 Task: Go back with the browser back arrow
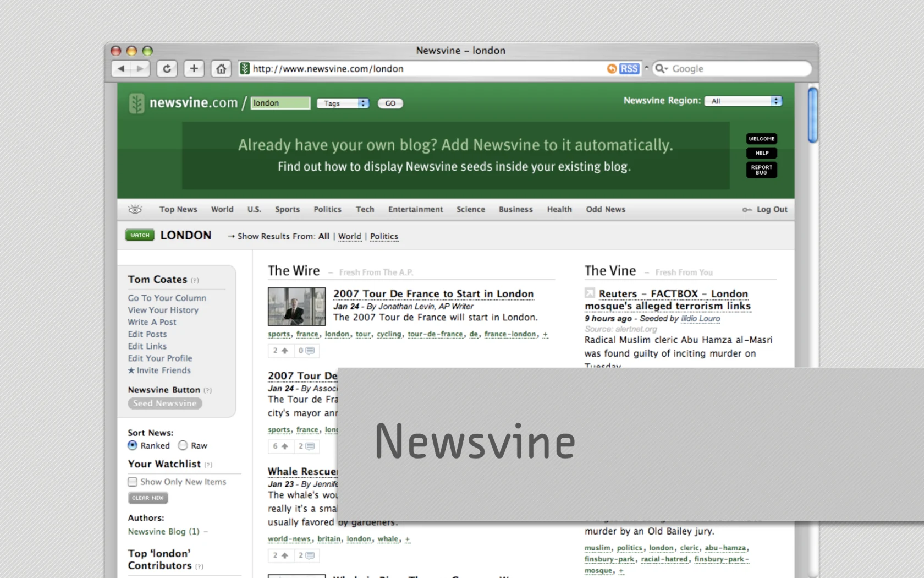point(121,69)
